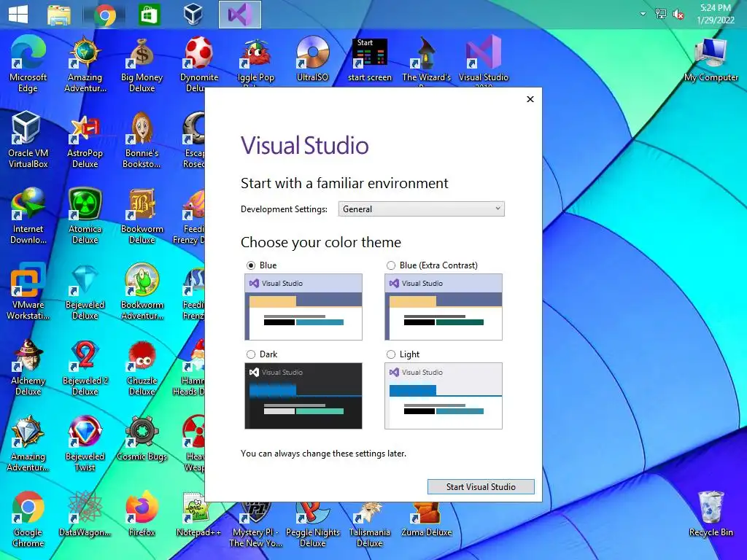Show hidden tray icons arrow
Viewport: 747px width, 560px height.
(643, 15)
